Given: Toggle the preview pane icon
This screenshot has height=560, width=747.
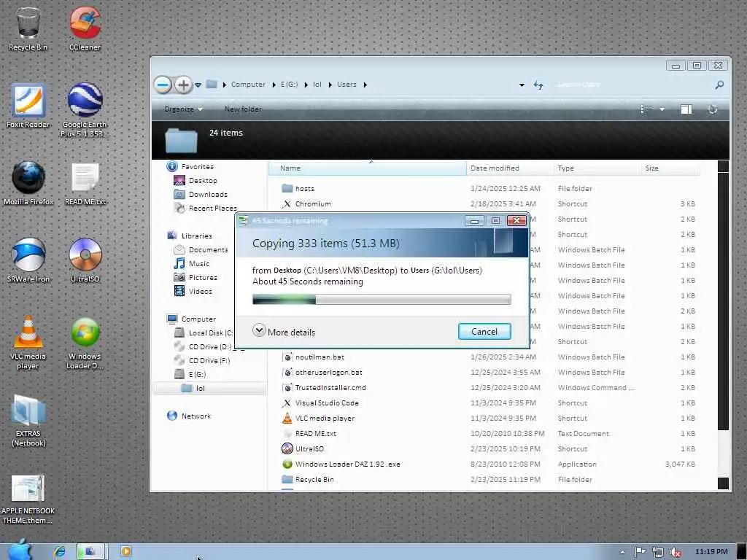Looking at the screenshot, I should (x=686, y=109).
